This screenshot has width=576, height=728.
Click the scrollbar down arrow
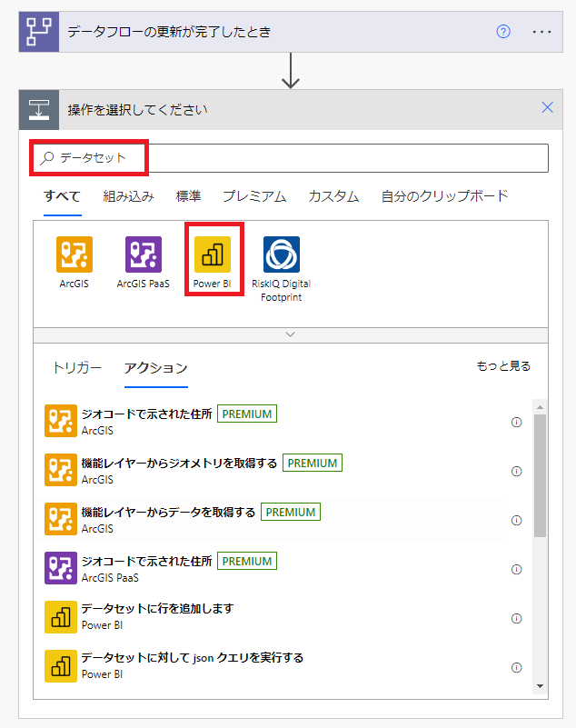tap(540, 686)
